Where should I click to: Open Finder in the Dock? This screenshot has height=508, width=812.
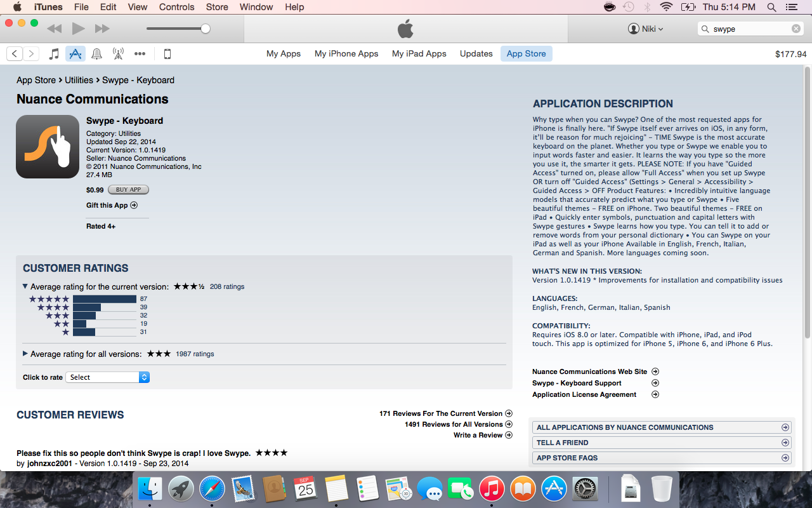(x=150, y=488)
